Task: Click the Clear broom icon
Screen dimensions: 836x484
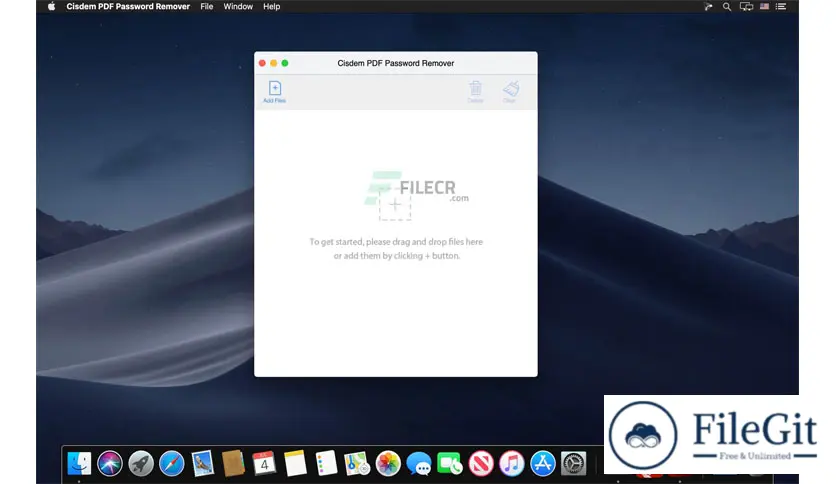Action: click(x=510, y=91)
